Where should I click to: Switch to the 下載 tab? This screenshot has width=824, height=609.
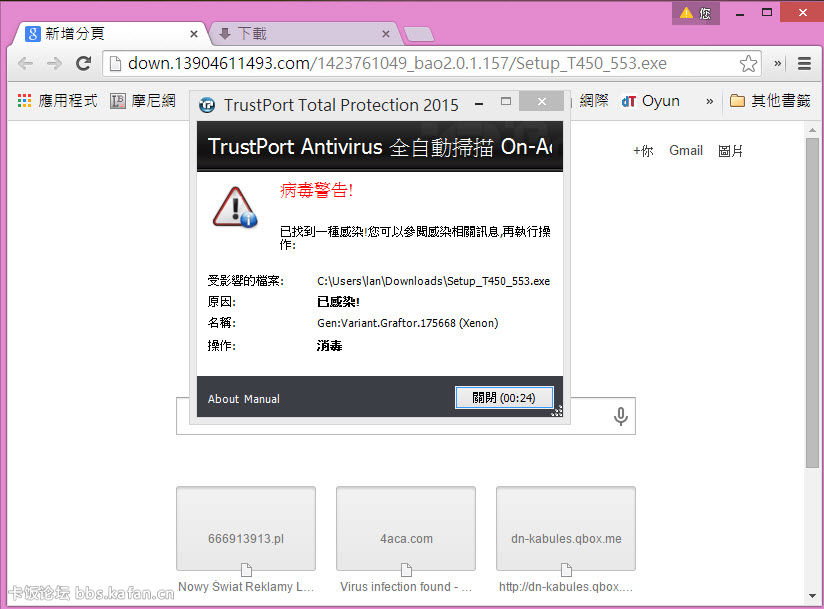(x=305, y=34)
